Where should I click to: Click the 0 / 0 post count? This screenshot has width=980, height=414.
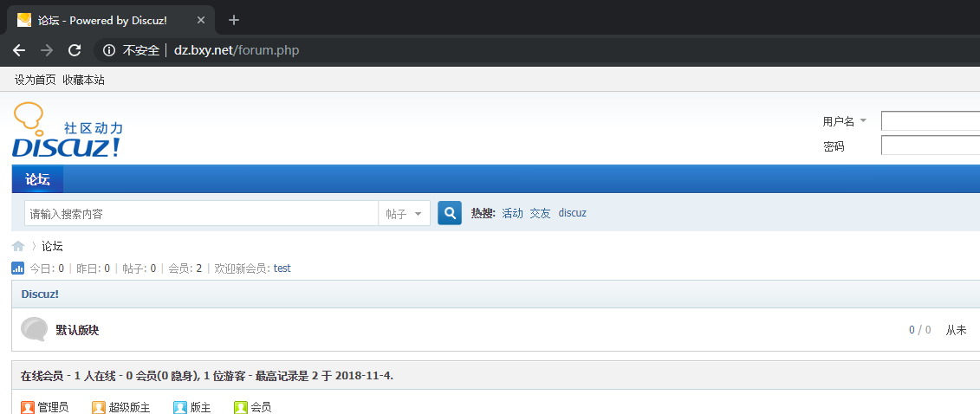click(x=920, y=330)
